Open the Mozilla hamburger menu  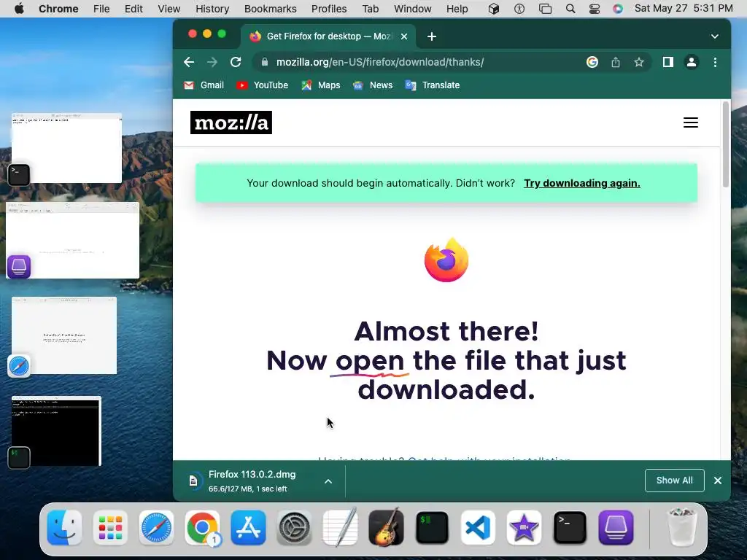click(x=691, y=122)
